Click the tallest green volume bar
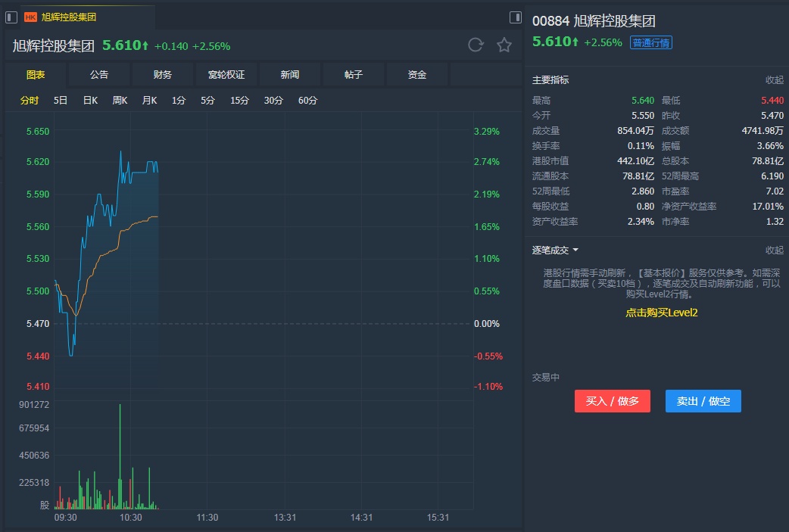 pos(120,456)
